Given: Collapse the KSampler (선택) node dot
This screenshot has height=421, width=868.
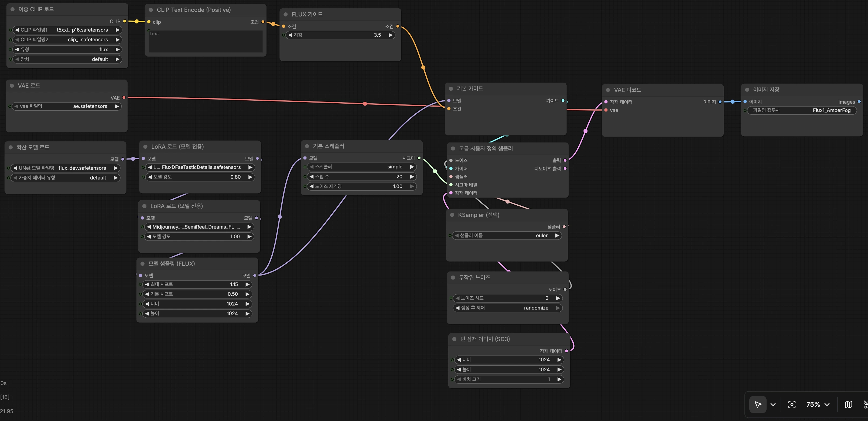Looking at the screenshot, I should (452, 215).
